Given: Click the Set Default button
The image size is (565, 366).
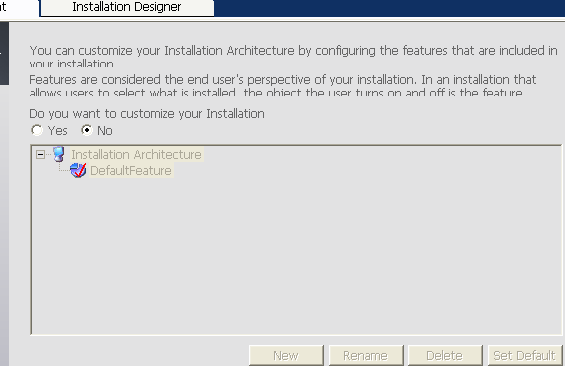Looking at the screenshot, I should pos(525,356).
